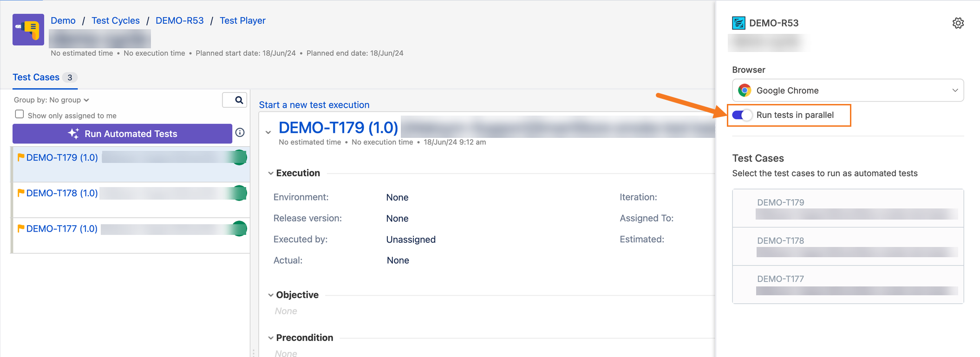Click the 18/Jun/24 9:12 am timestamp
Image resolution: width=980 pixels, height=357 pixels.
click(455, 142)
